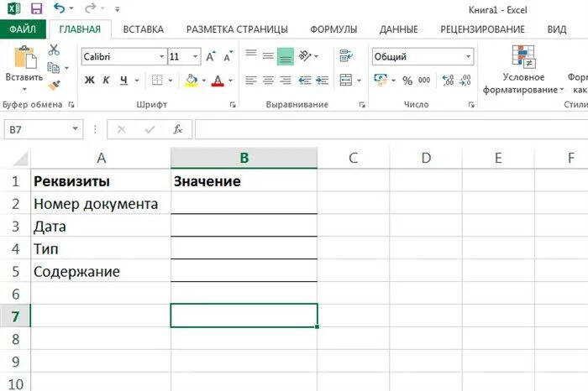Open font color palette arrow
588x391 pixels.
pyautogui.click(x=230, y=81)
